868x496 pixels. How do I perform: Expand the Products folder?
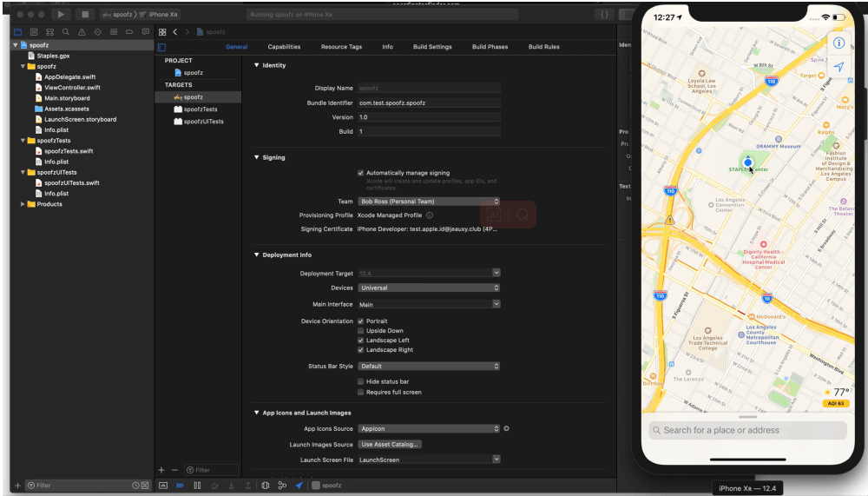click(23, 204)
